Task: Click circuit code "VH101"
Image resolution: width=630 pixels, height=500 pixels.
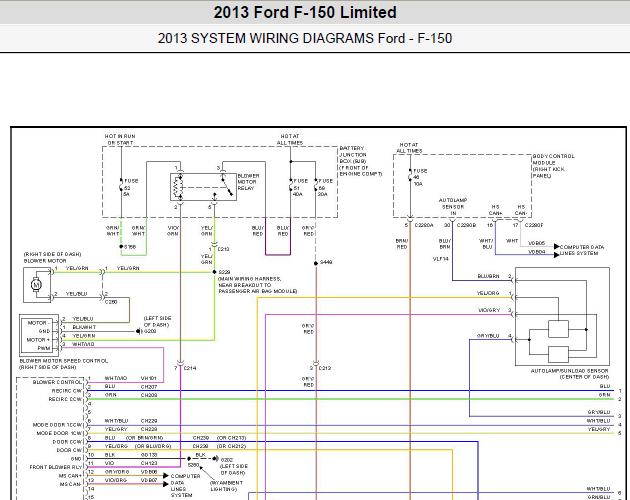Action: click(149, 378)
